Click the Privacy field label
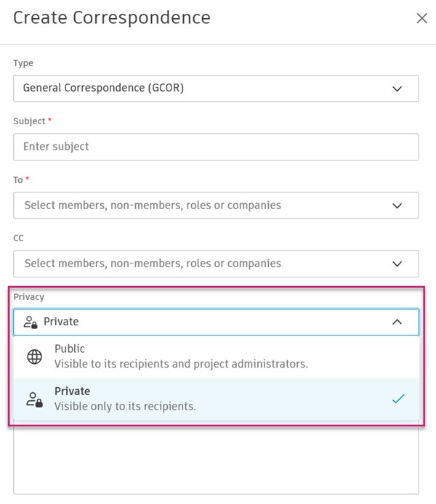Screen dimensions: 436x504 tap(29, 297)
